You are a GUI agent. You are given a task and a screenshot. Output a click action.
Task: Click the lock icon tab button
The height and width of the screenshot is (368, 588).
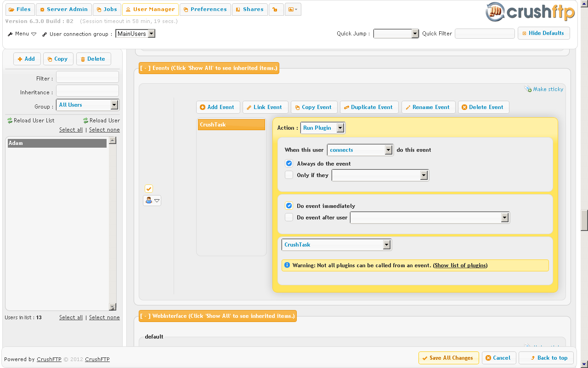click(x=276, y=9)
